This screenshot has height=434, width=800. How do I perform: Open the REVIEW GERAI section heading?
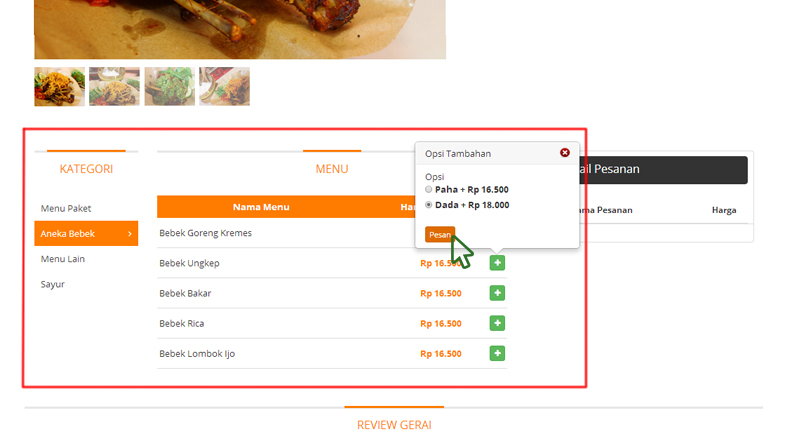click(394, 425)
